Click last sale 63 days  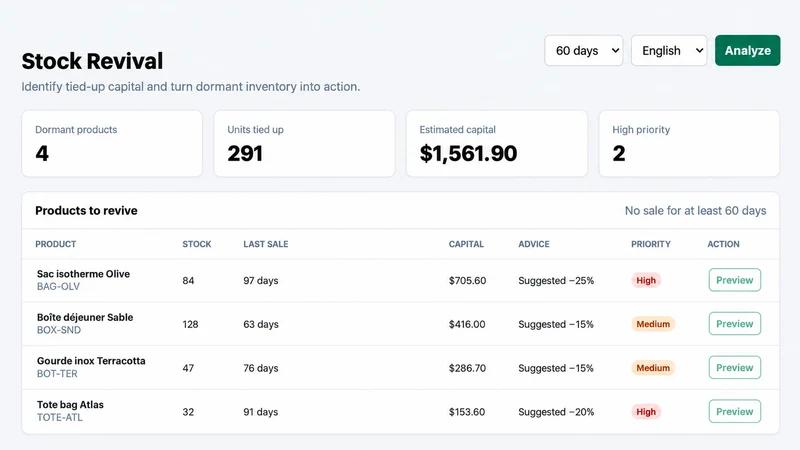(261, 324)
